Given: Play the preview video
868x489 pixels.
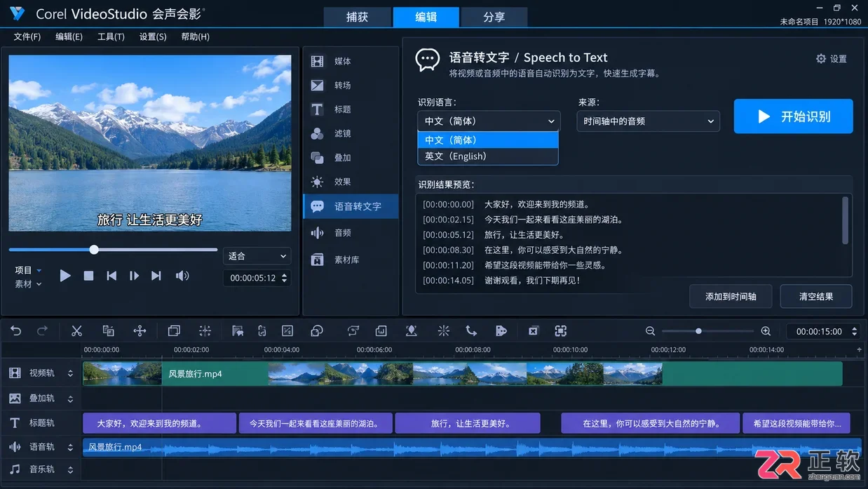Looking at the screenshot, I should pyautogui.click(x=65, y=276).
